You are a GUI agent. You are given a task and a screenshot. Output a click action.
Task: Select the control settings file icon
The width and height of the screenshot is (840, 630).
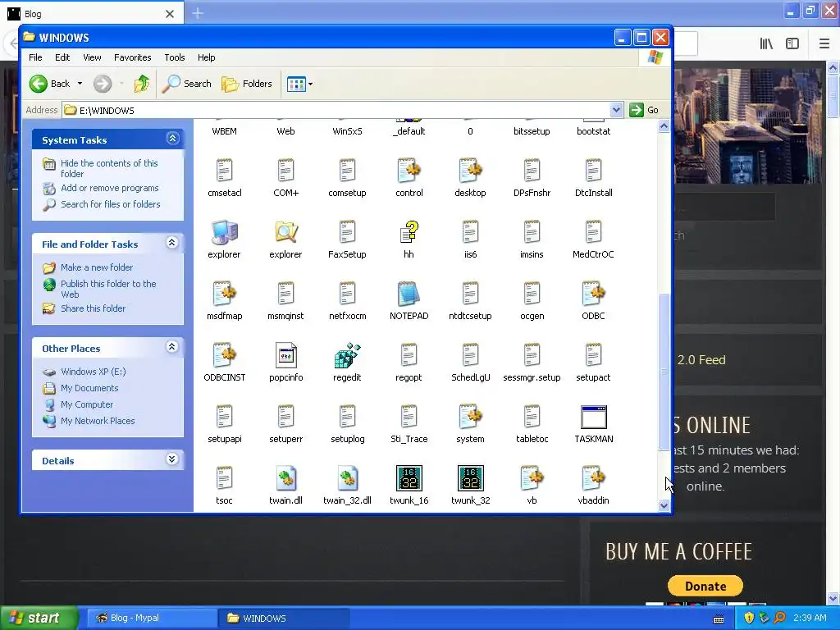[409, 171]
